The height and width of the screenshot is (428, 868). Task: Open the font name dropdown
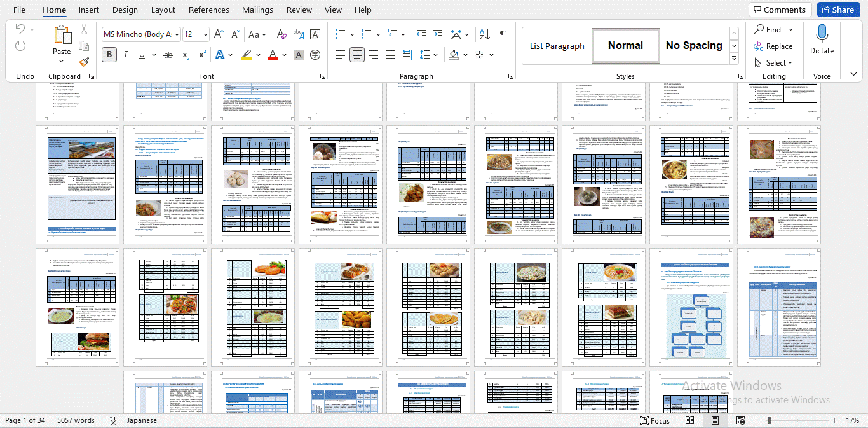tap(177, 34)
